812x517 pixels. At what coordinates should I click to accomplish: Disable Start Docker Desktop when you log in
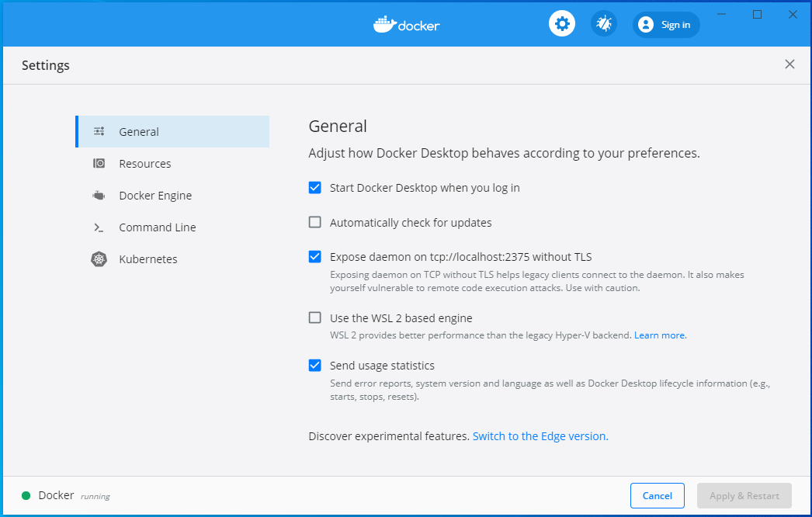(314, 187)
